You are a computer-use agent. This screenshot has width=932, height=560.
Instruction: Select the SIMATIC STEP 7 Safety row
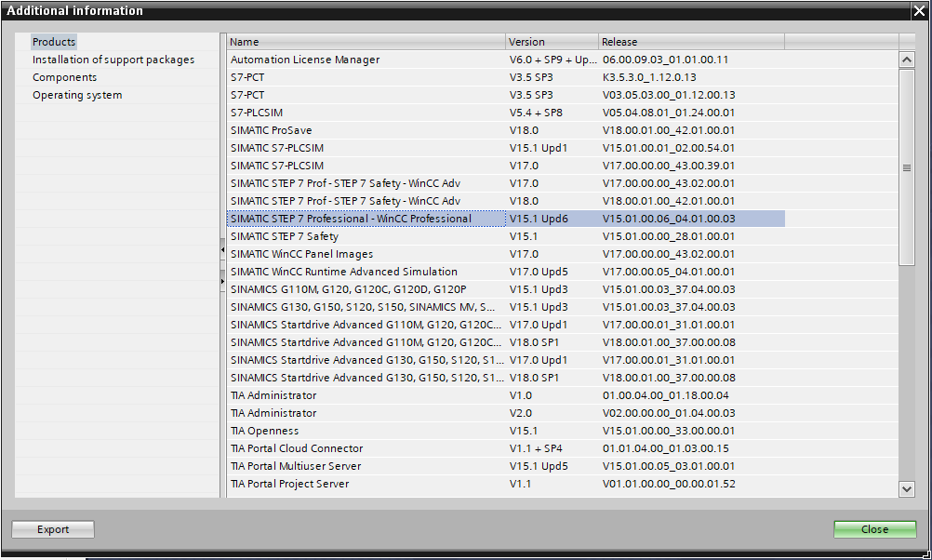pyautogui.click(x=506, y=236)
